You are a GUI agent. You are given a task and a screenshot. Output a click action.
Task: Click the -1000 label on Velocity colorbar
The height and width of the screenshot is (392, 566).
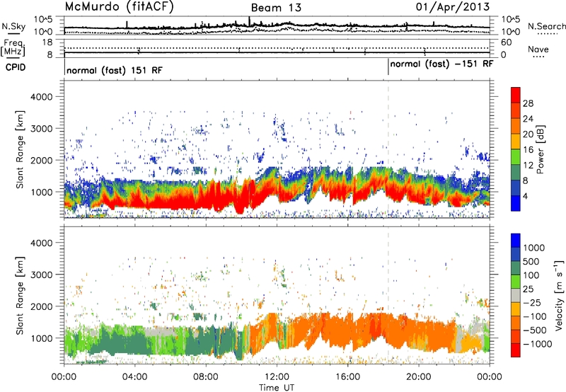coord(538,344)
